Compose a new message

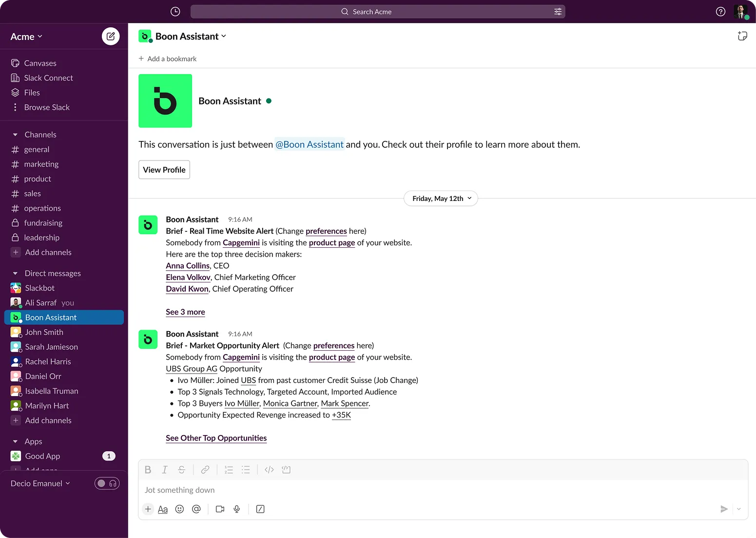(x=111, y=36)
